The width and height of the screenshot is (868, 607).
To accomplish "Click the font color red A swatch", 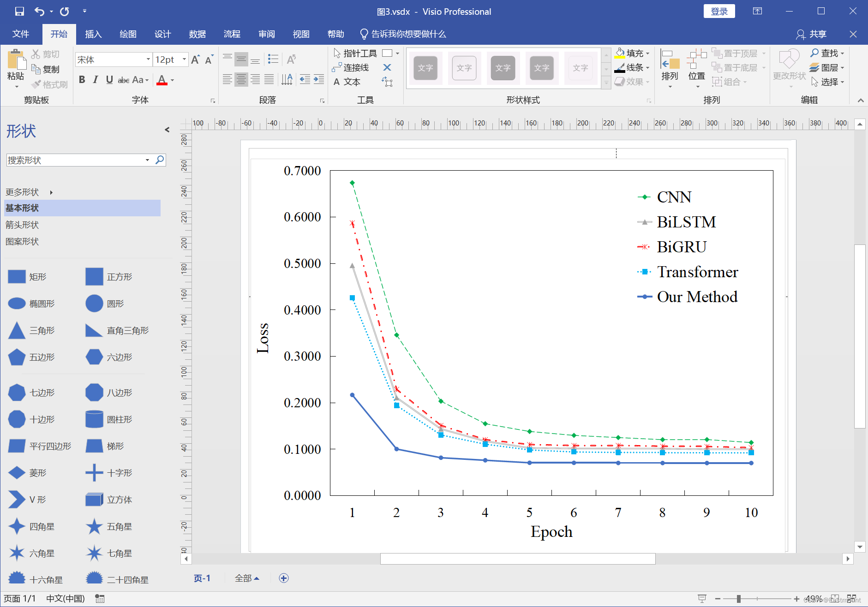I will coord(162,80).
